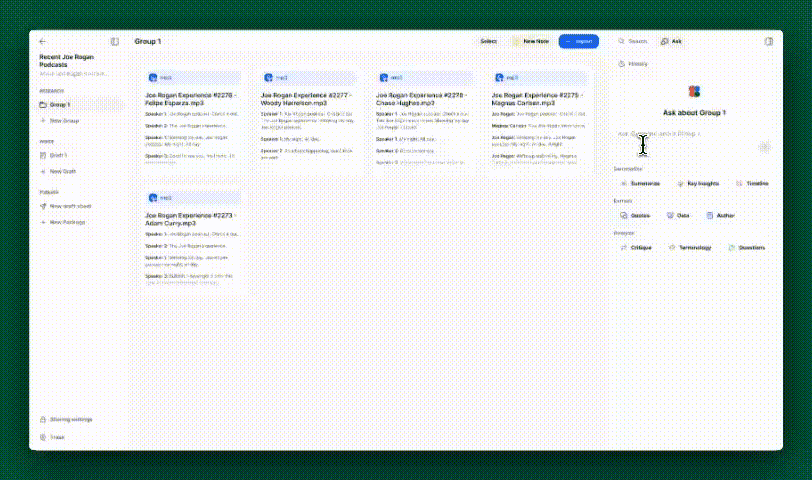This screenshot has width=812, height=480.
Task: Open the Felipe Esparza.mp3 card title
Action: (x=191, y=99)
